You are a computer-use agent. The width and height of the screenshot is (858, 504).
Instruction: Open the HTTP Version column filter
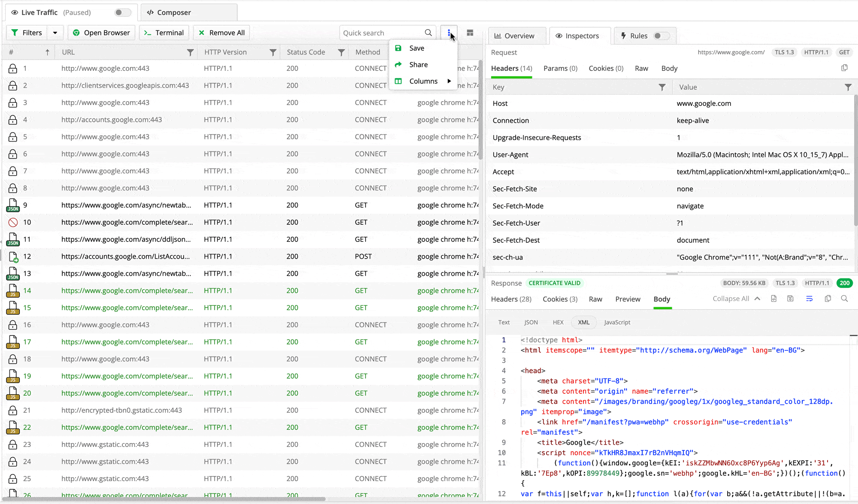click(273, 52)
